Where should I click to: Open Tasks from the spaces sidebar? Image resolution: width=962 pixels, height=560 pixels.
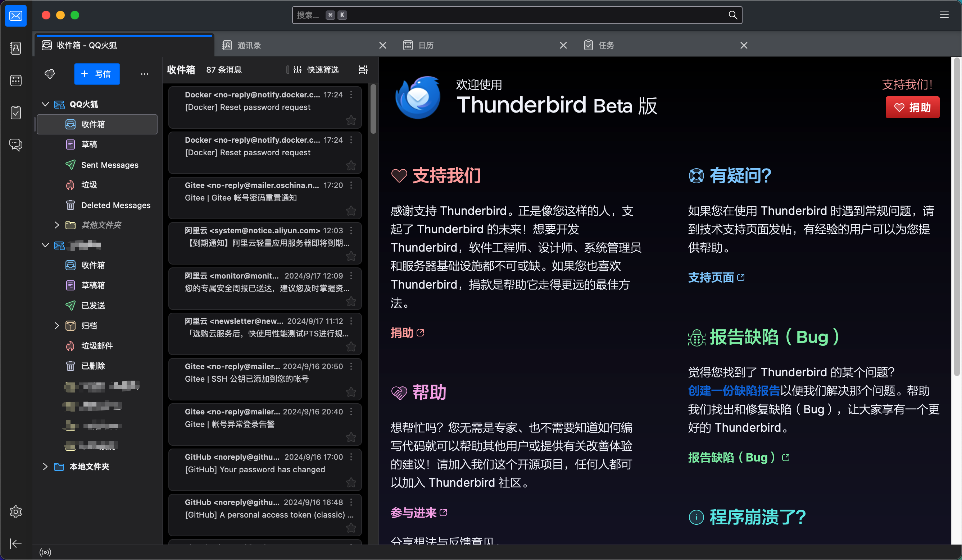pyautogui.click(x=16, y=113)
